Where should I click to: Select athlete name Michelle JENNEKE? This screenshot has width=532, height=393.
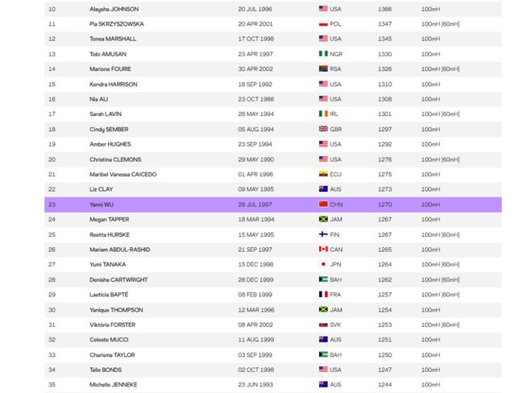114,384
